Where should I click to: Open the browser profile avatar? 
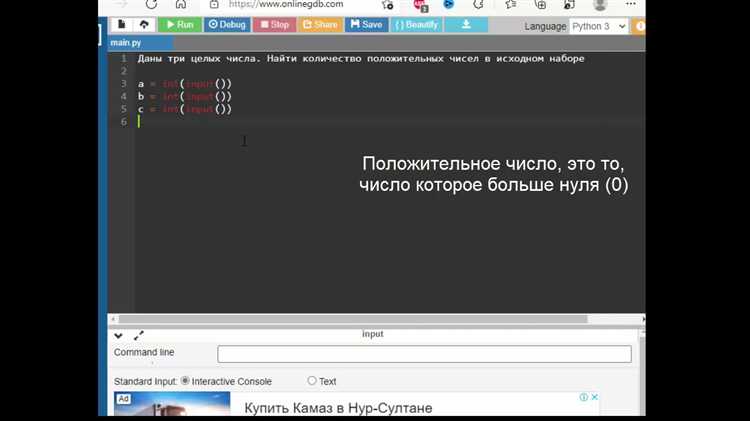point(600,5)
